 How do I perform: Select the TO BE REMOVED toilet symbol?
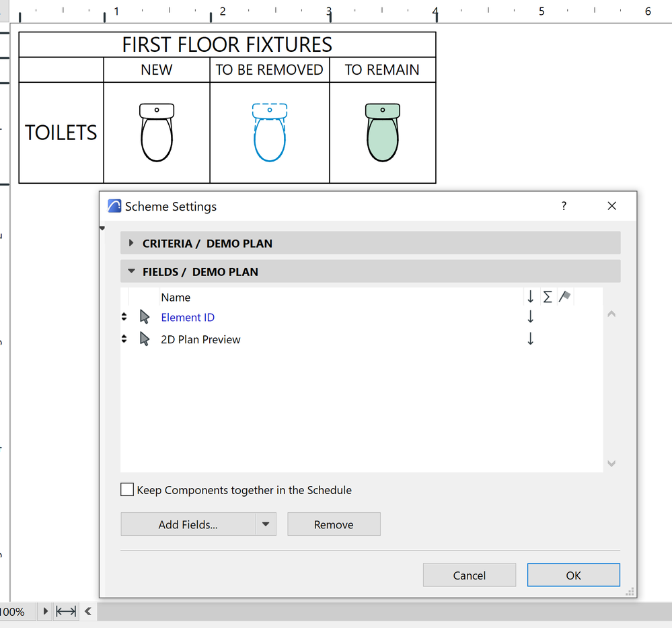tap(270, 132)
